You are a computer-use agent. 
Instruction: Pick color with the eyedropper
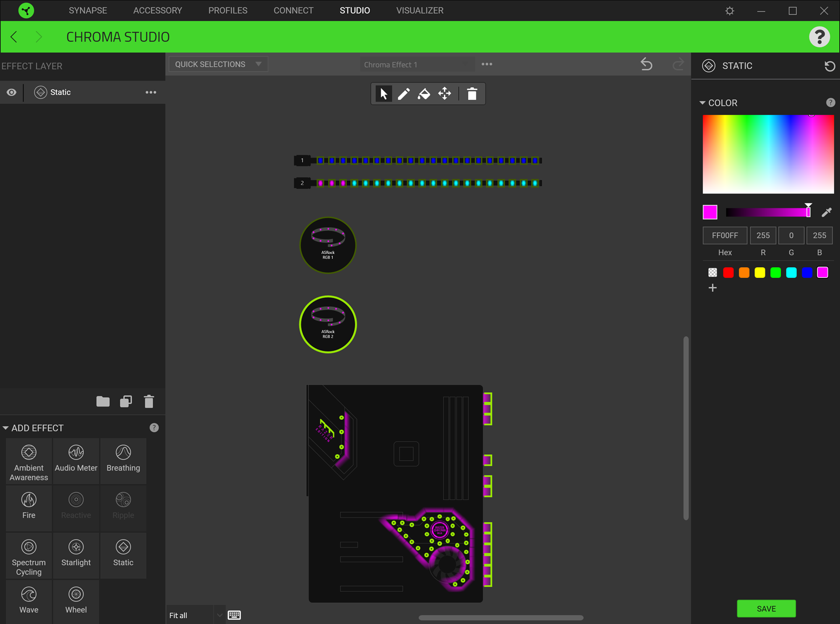point(826,212)
